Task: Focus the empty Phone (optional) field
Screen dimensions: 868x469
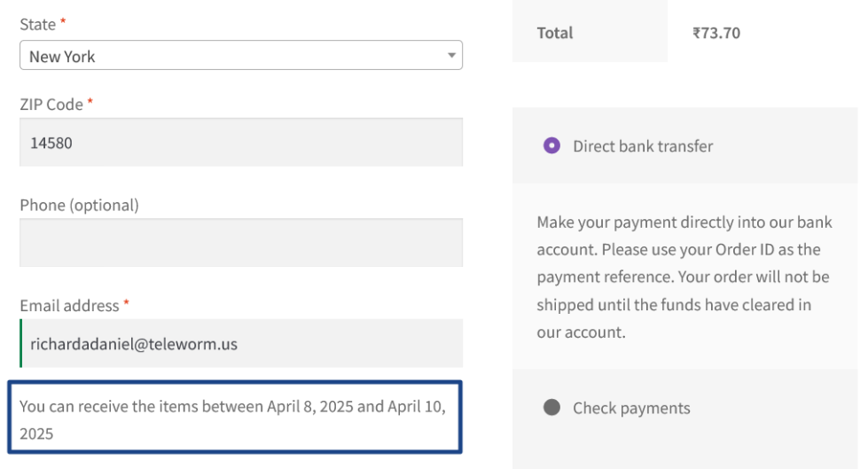Action: [x=240, y=243]
